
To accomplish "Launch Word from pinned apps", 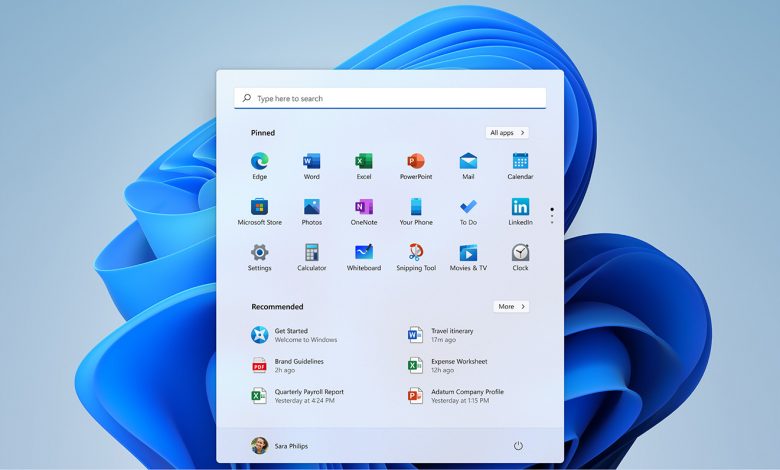I will (x=311, y=162).
